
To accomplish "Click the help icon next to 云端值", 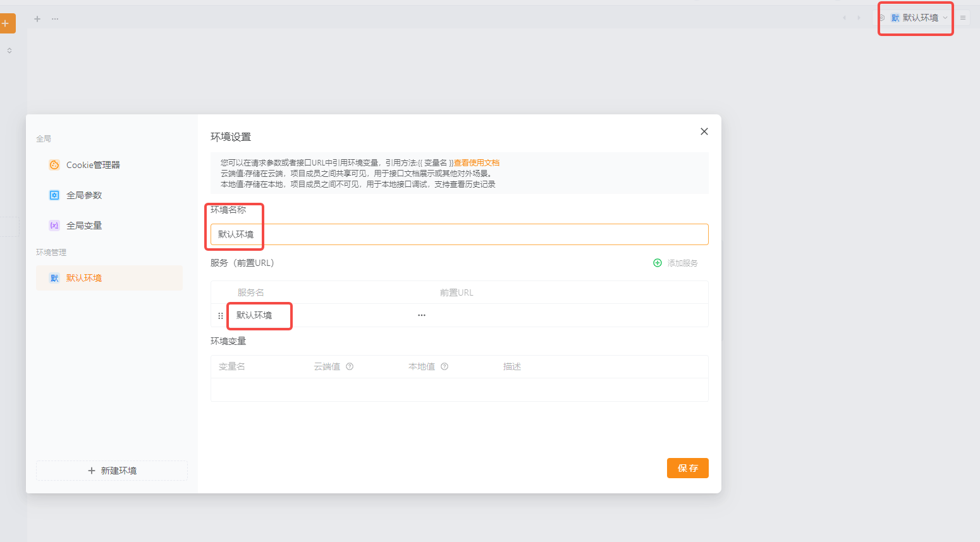I will point(350,366).
